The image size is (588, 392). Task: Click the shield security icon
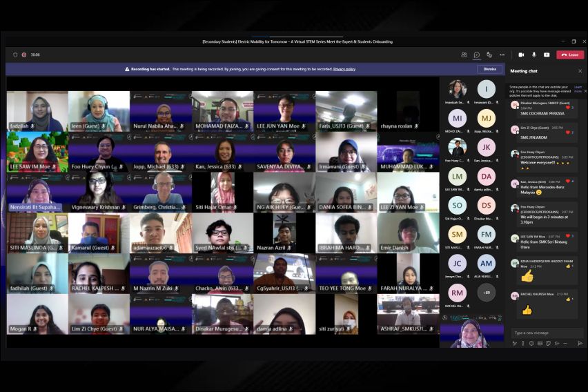[15, 55]
